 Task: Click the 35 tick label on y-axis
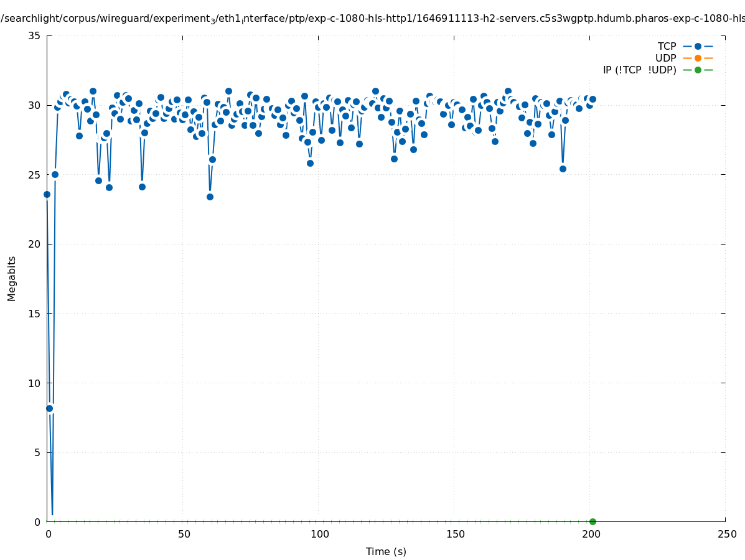[x=35, y=35]
